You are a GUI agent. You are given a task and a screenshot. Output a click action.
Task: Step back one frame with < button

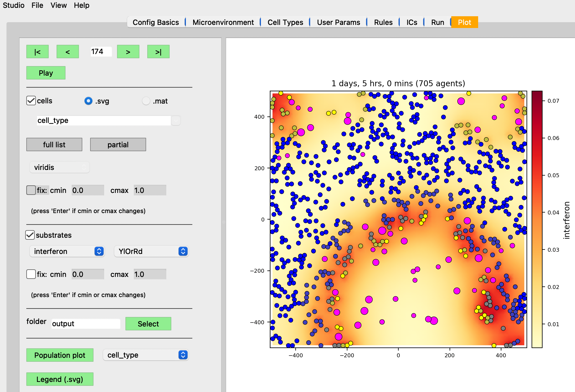click(68, 52)
